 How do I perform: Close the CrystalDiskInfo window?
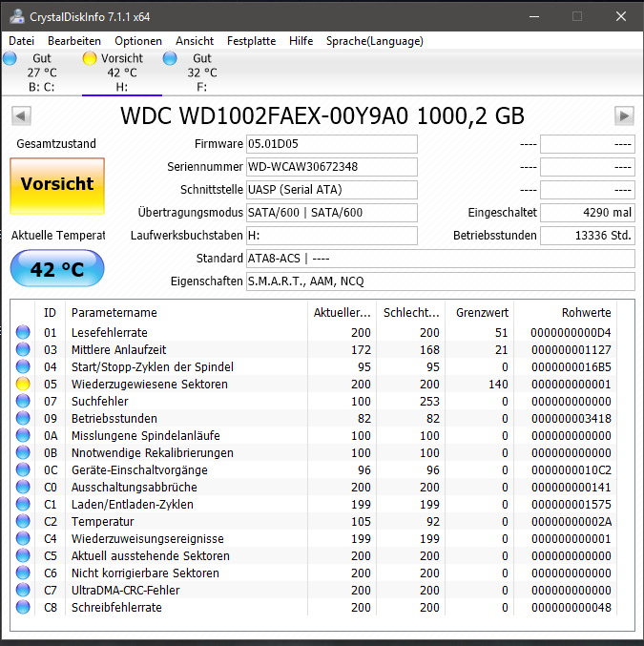click(621, 16)
